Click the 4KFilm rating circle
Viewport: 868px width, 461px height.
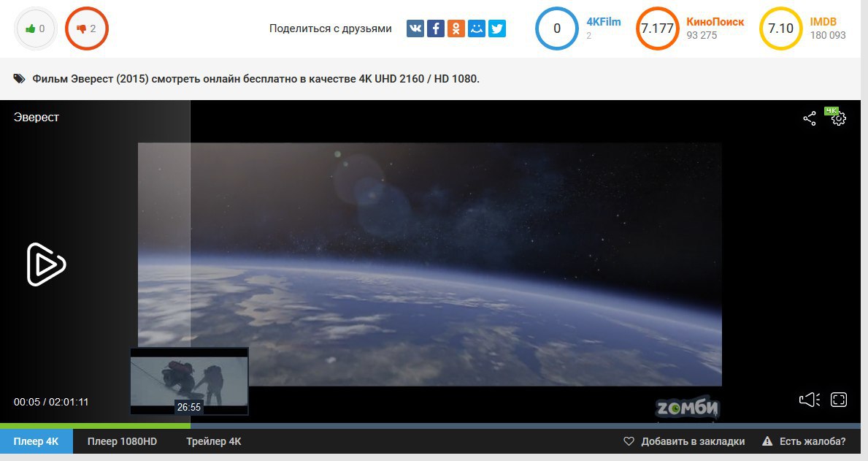click(557, 28)
